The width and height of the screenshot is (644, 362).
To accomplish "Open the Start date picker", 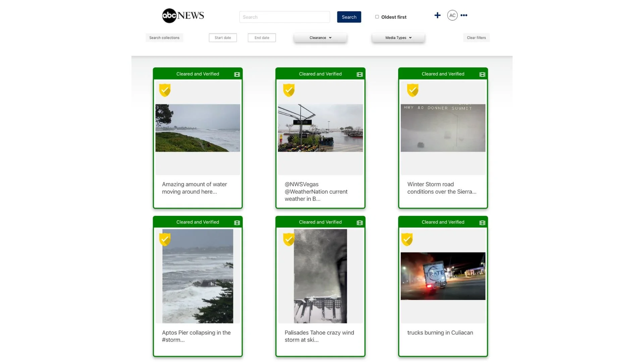I will click(x=223, y=38).
